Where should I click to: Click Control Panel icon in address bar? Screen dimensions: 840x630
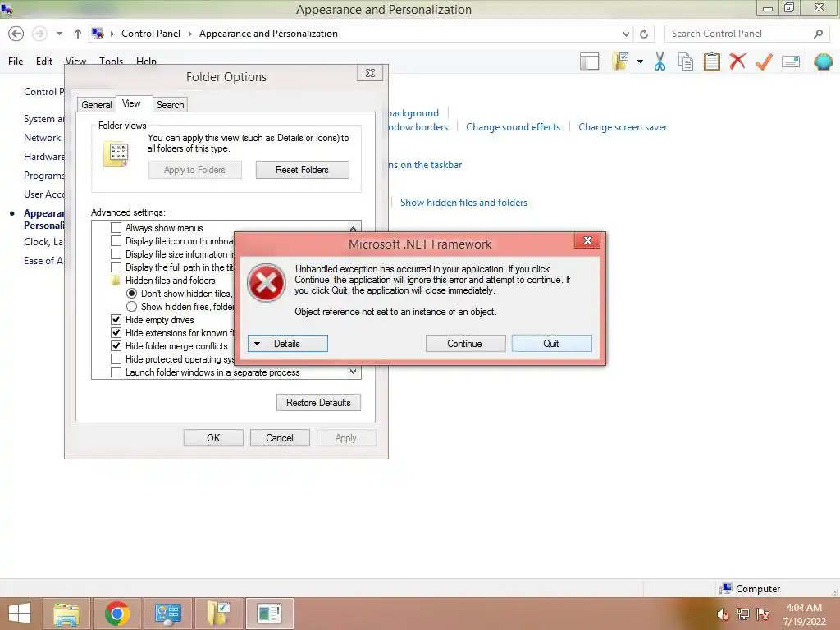pos(98,33)
